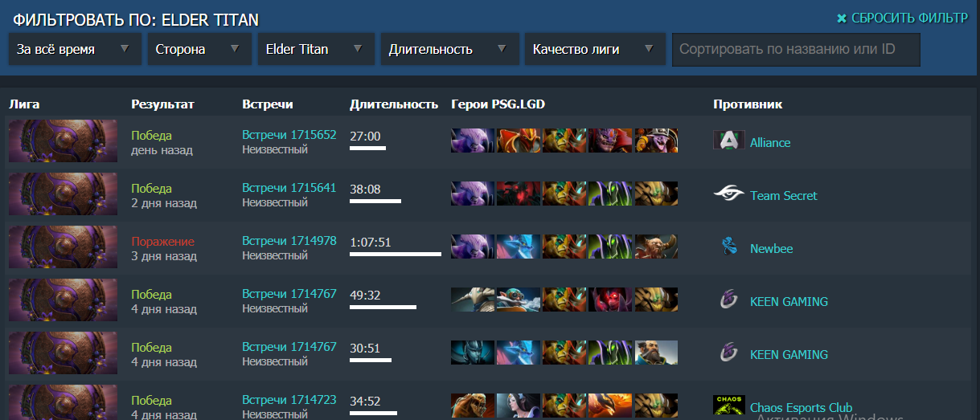Viewport: 980px width, 420px height.
Task: Click last hero portrait in Team Secret row
Action: coord(656,194)
